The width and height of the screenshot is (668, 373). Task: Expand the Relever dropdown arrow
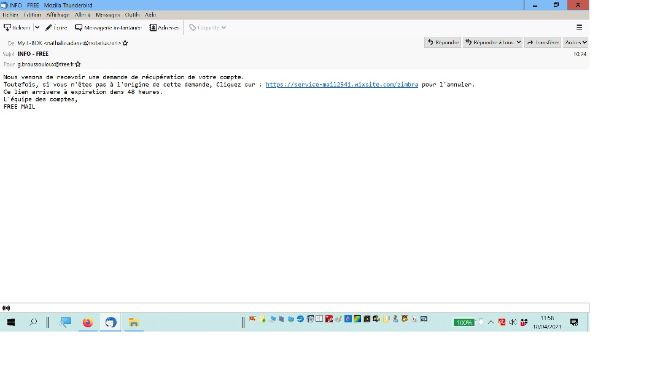(x=37, y=28)
